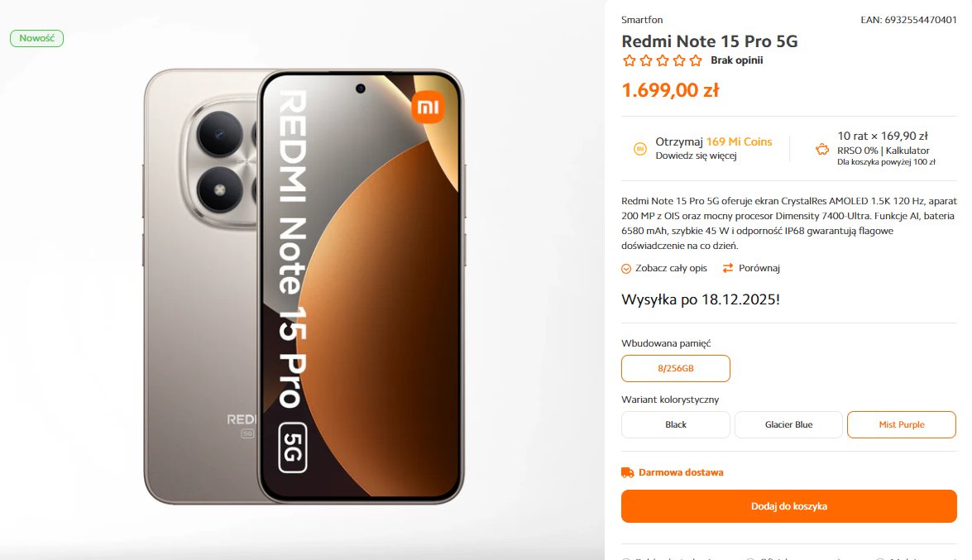The image size is (972, 560).
Task: Click the Mi Coins coin icon
Action: pyautogui.click(x=639, y=149)
